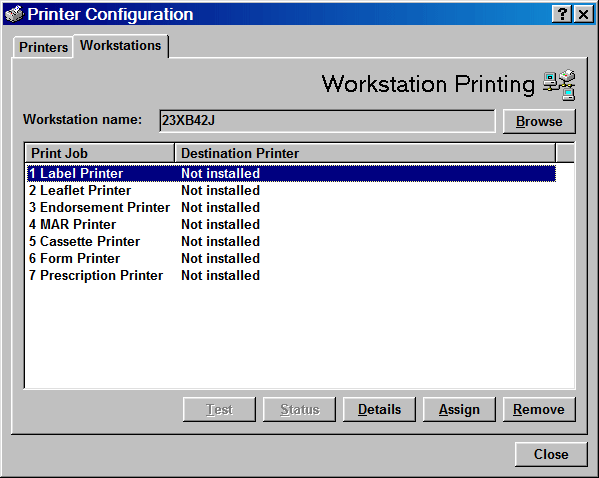Select the 2 Leaflet Printer row

tap(291, 190)
